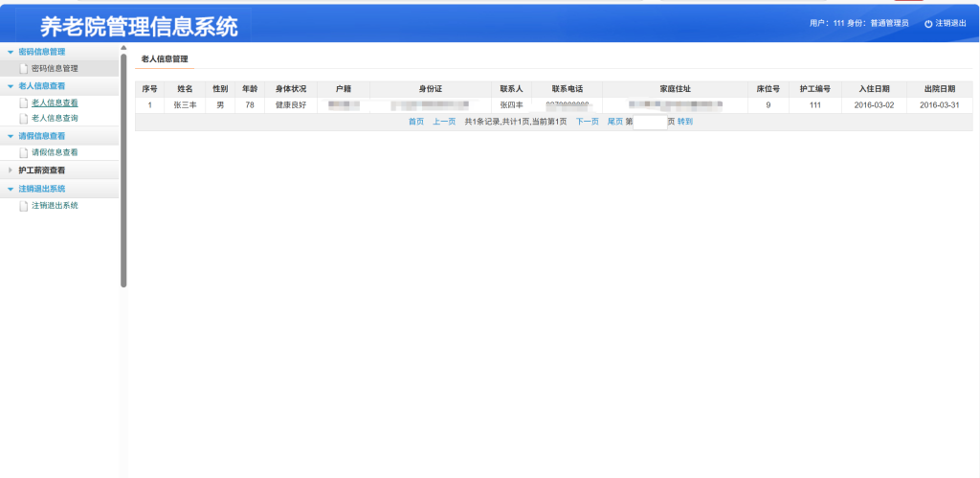Click the 身份证 column header
Screen dimensions: 980x478
431,89
